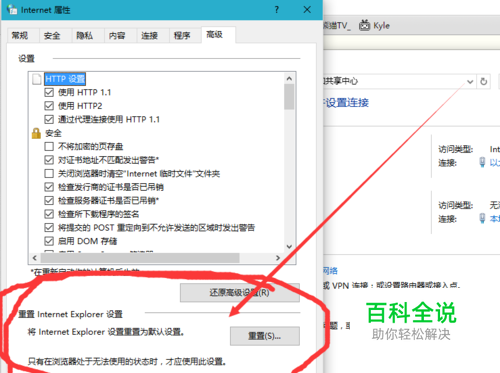Click the first 连接 network link icon
The height and width of the screenshot is (373, 500).
pos(482,162)
